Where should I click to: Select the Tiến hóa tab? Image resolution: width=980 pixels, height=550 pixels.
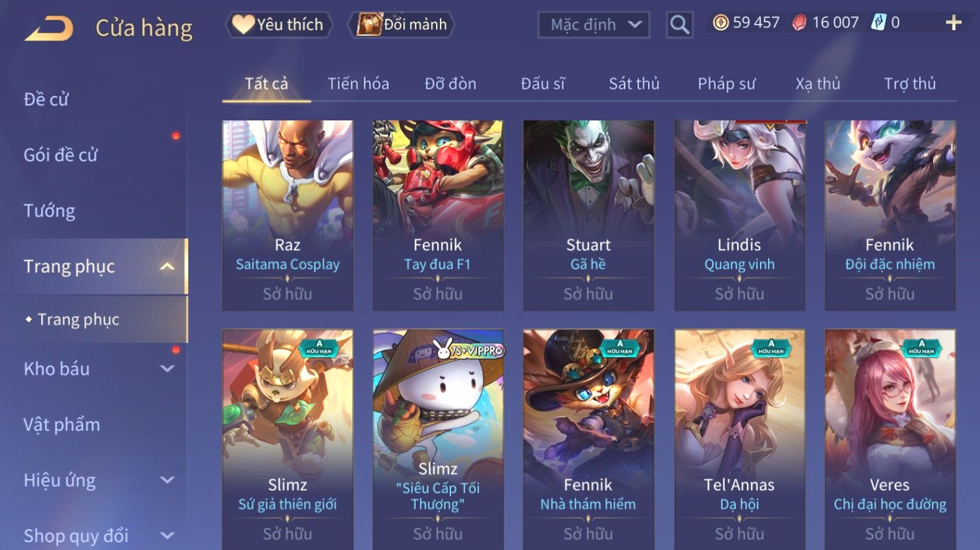[358, 83]
